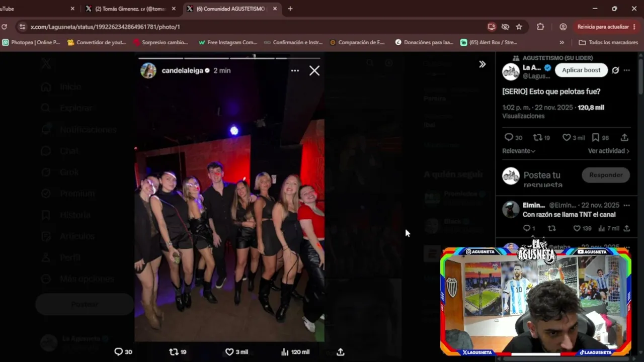Viewport: 644px width, 362px height.
Task: Collapse the side panel with the double chevron
Action: point(482,64)
